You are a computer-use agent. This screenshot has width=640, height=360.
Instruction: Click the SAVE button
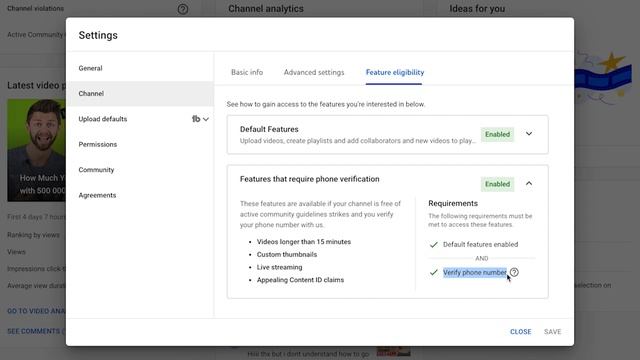[x=552, y=331]
